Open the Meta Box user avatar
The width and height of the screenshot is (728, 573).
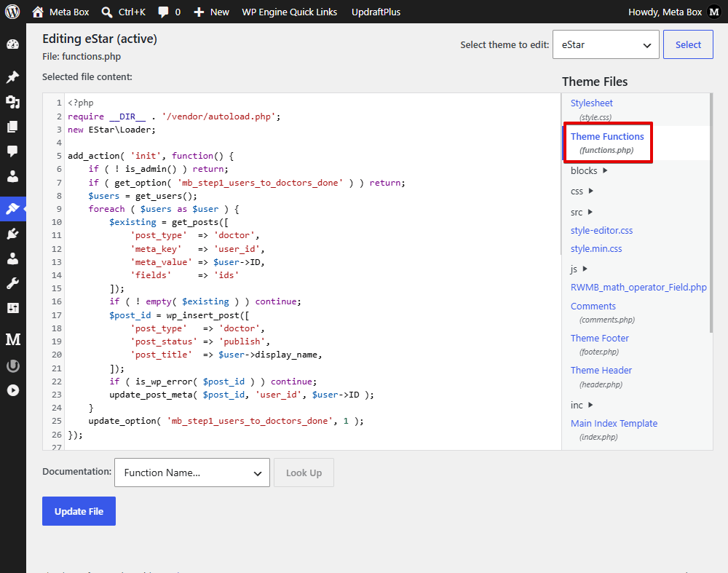[714, 12]
